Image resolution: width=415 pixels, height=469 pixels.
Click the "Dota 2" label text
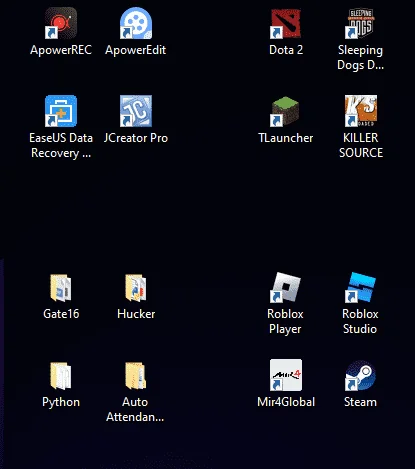[x=286, y=50]
